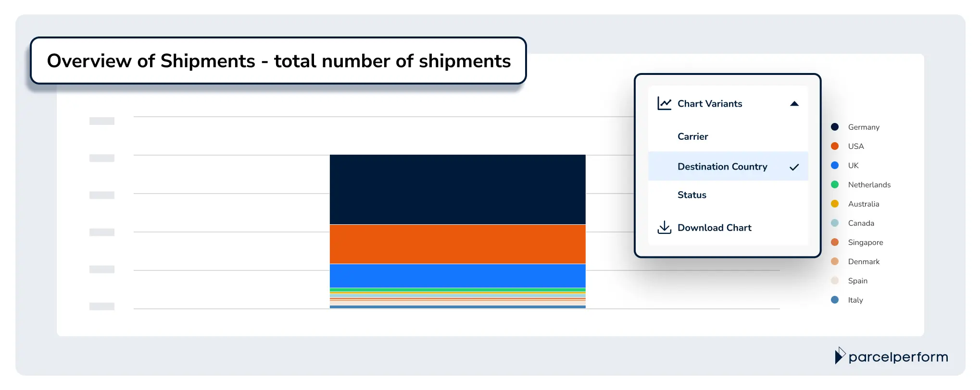Screen dimensions: 980x390
Task: Click the collapse triangle beside Chart Variants
Action: pos(794,103)
